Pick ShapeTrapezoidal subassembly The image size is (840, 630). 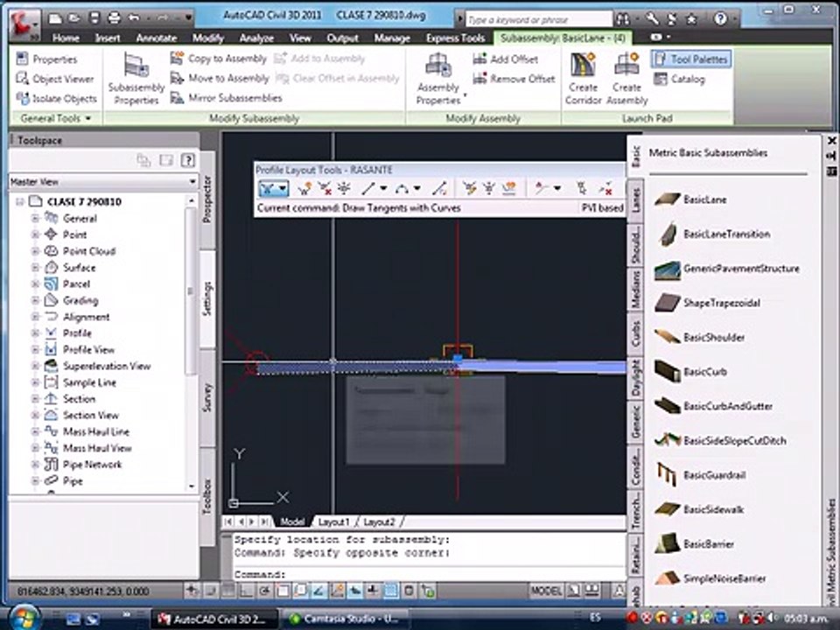point(707,303)
